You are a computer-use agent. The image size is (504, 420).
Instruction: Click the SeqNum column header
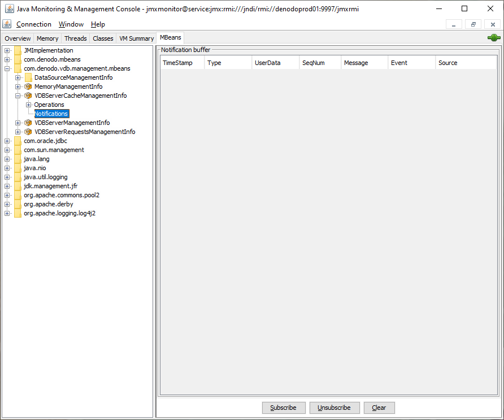320,63
